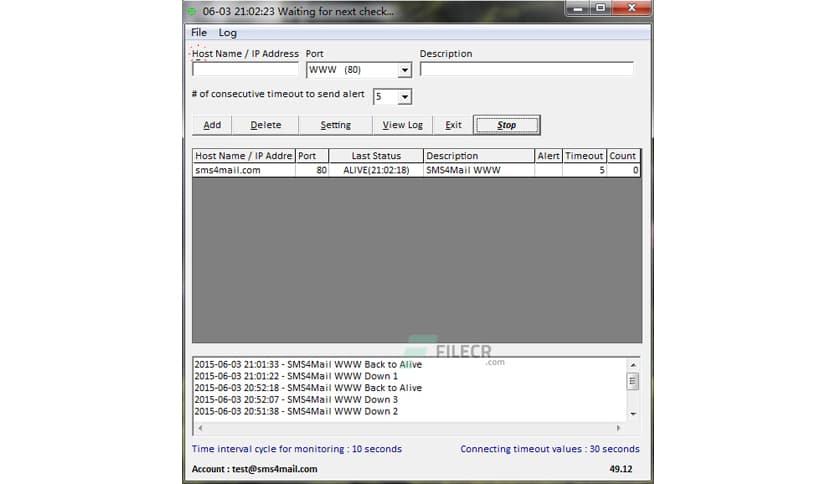Sort by the Host Name / IP Address column header
The image size is (836, 484).
pos(244,156)
